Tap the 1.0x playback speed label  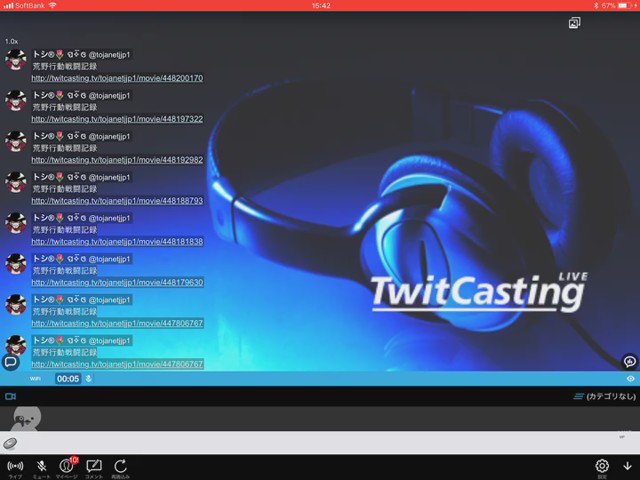pyautogui.click(x=11, y=42)
